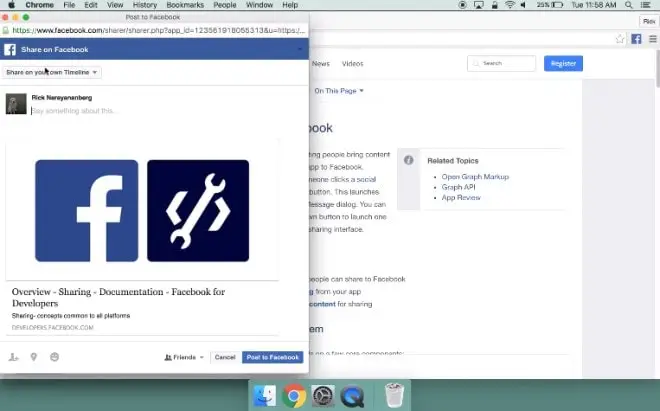Viewport: 660px width, 411px height.
Task: Open the Apple menu
Action: pyautogui.click(x=11, y=5)
